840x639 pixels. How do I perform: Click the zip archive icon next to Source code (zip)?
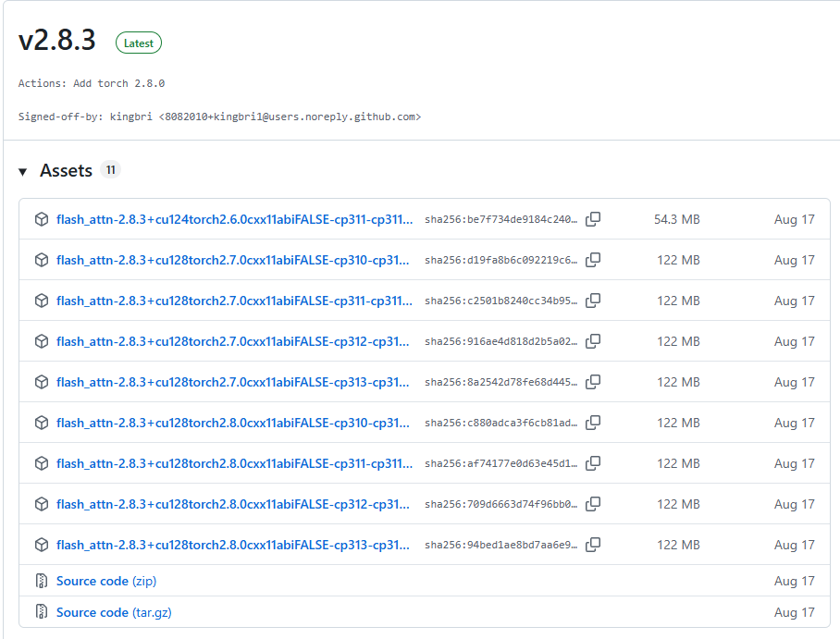41,581
